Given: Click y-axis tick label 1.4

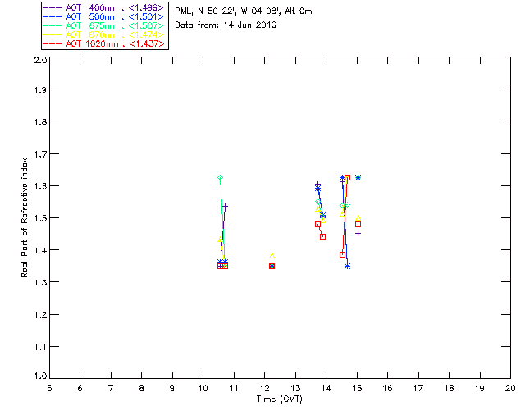Looking at the screenshot, I should 40,250.
